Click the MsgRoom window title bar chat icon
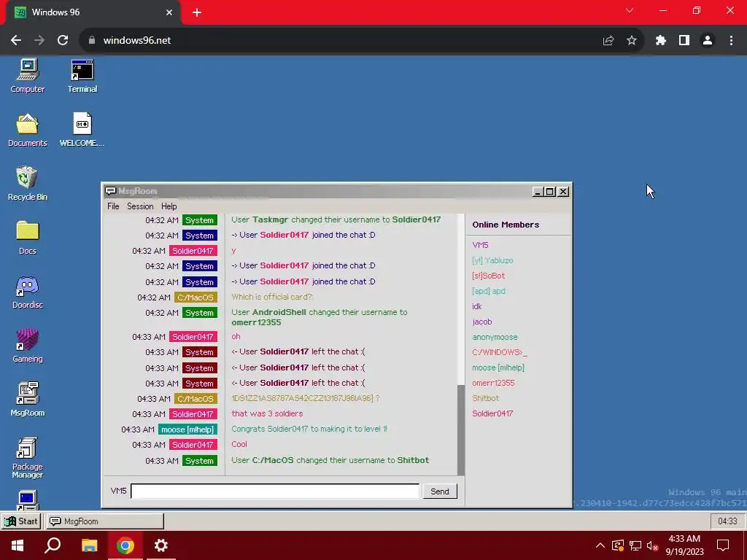This screenshot has width=747, height=560. pyautogui.click(x=111, y=191)
